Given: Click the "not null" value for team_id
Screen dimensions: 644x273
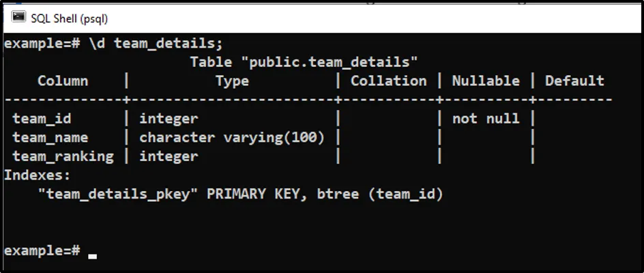Looking at the screenshot, I should click(x=486, y=119).
